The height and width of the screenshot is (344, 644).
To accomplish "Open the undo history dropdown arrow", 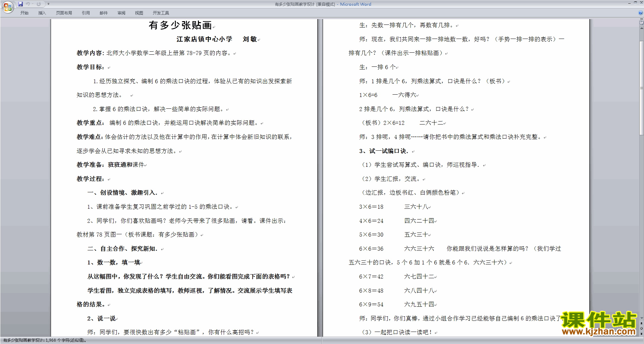I will tap(33, 4).
